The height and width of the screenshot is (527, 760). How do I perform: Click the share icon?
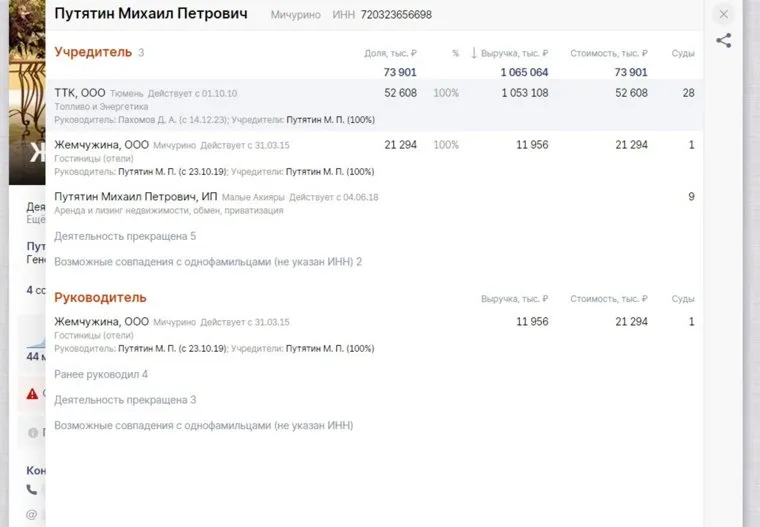tap(724, 41)
